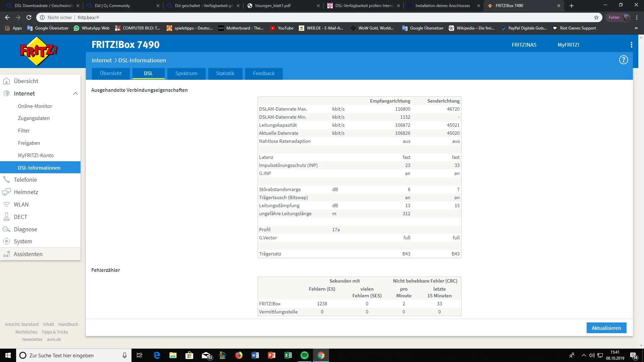Click the address bar showing fritz.box
Image resolution: width=644 pixels, height=362 pixels.
[302, 17]
